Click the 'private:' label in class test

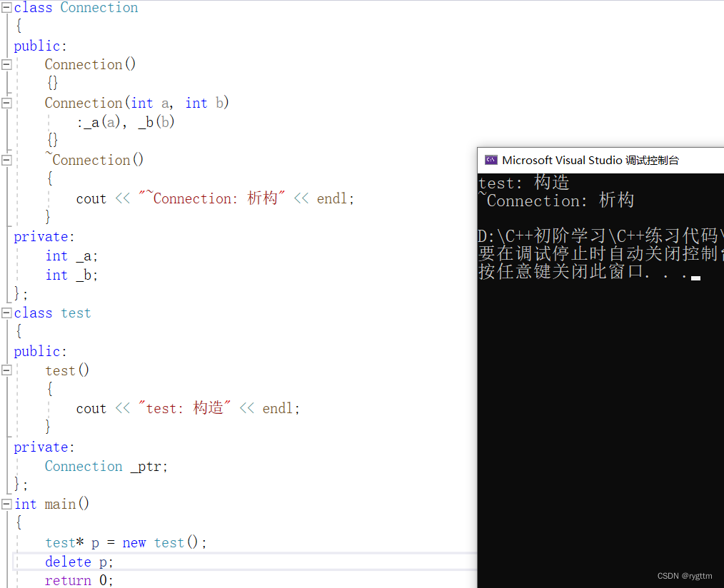pos(44,447)
